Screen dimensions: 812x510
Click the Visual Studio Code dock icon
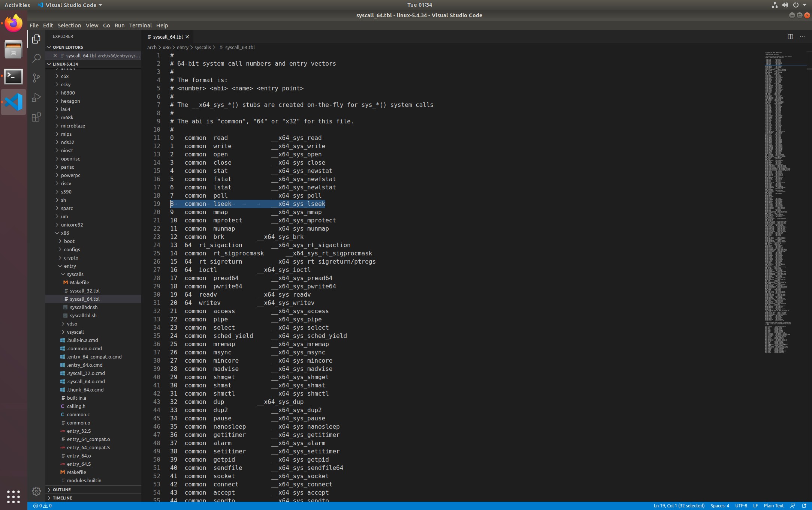(x=13, y=102)
